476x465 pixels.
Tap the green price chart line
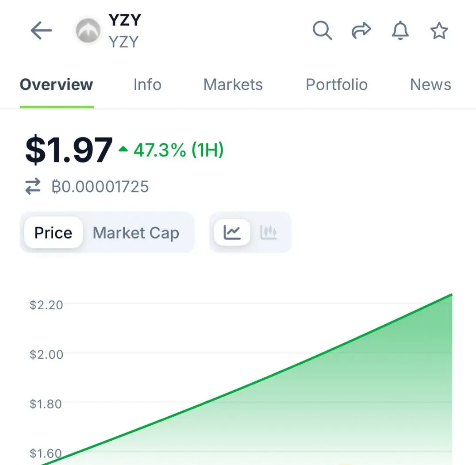[x=246, y=380]
